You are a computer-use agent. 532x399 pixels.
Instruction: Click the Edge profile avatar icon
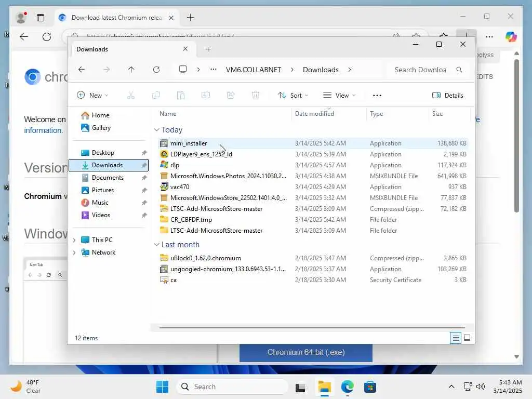tap(21, 18)
